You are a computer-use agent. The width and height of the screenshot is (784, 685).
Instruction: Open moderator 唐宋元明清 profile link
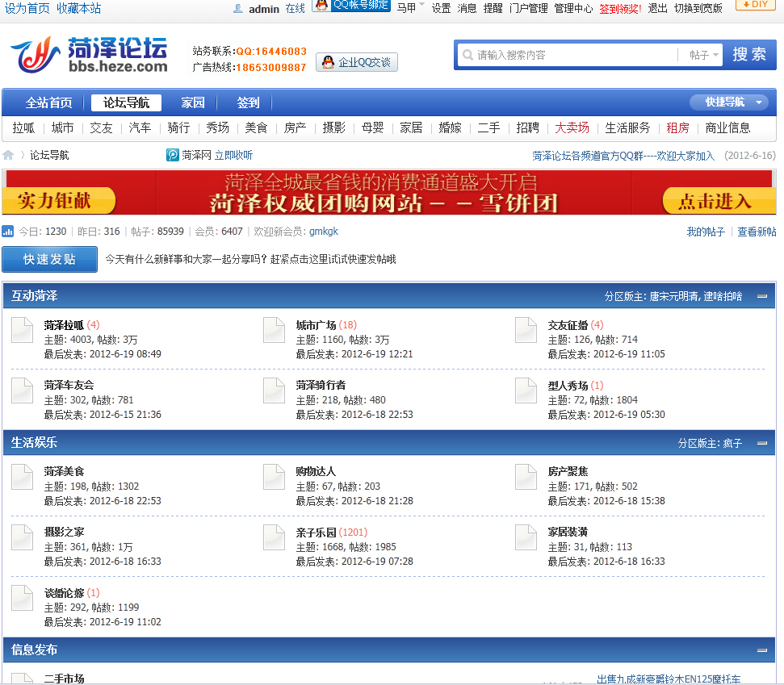(x=674, y=297)
